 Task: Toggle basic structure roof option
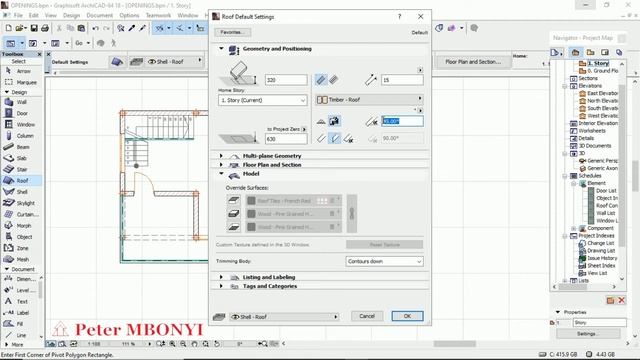321,80
